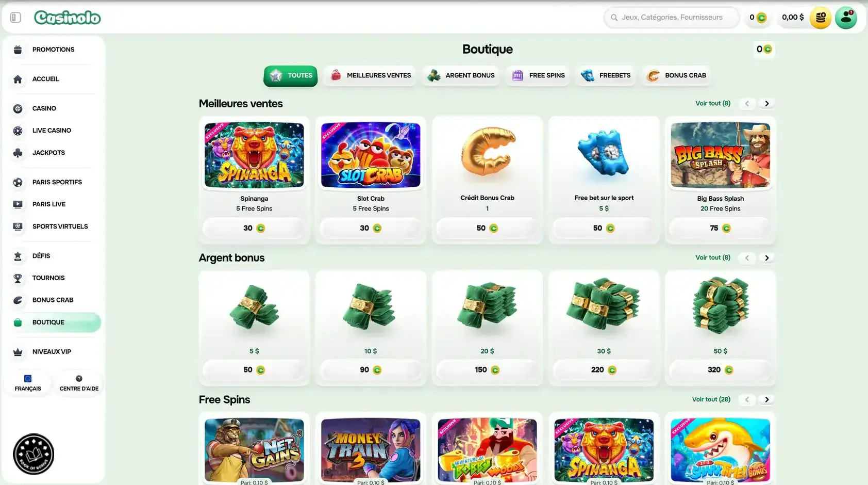The width and height of the screenshot is (868, 485).
Task: Open the Français language selector
Action: point(28,383)
